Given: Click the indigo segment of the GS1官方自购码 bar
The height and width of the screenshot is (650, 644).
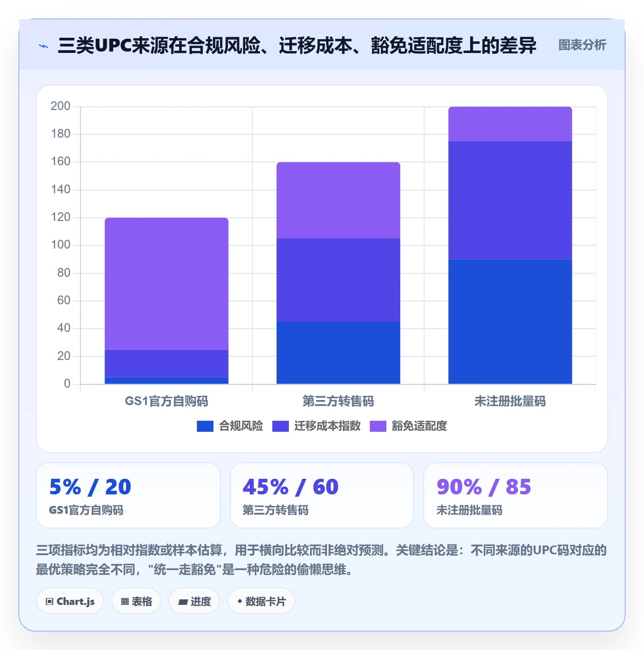Looking at the screenshot, I should click(x=167, y=363).
